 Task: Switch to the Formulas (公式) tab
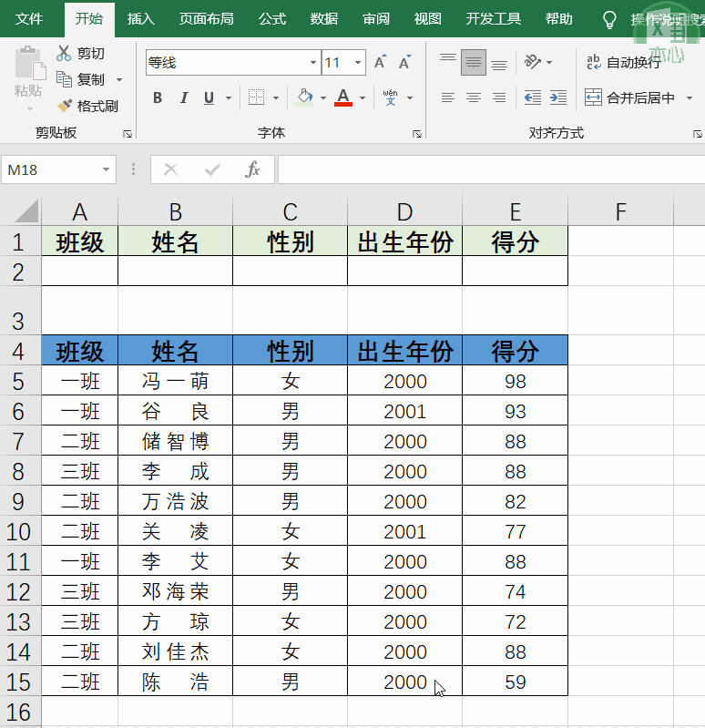(x=272, y=19)
